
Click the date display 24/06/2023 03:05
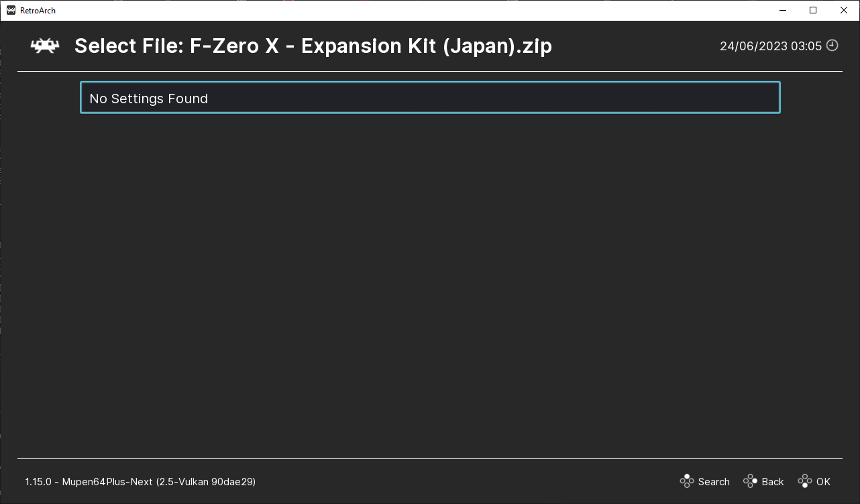771,46
